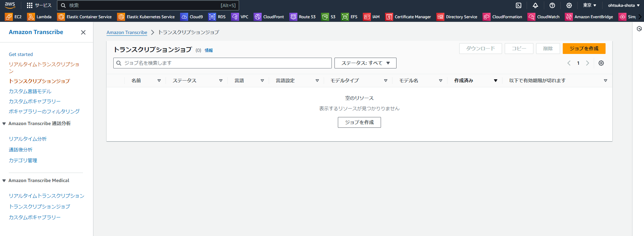Sort by モデルタイプ column arrow
The image size is (644, 236).
pos(386,81)
